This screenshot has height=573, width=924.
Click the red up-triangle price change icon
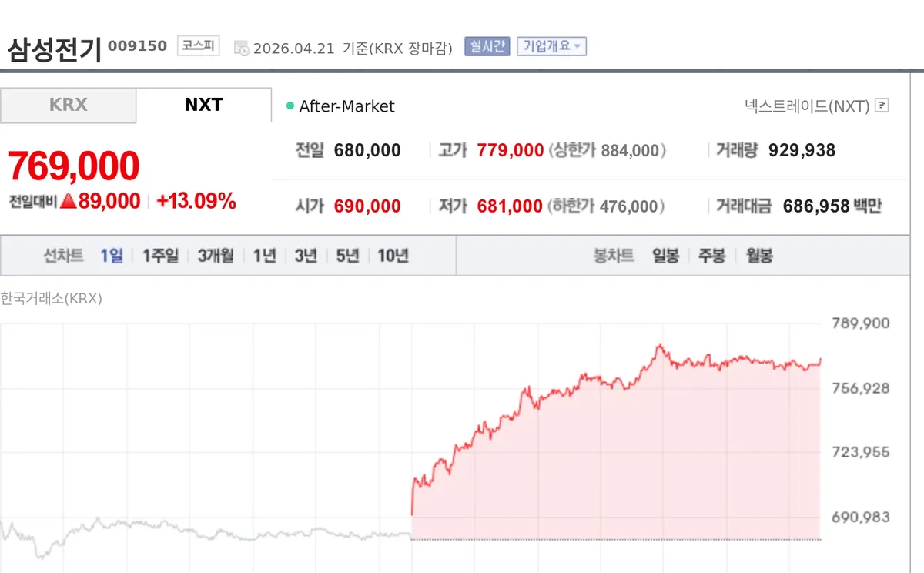pyautogui.click(x=69, y=202)
